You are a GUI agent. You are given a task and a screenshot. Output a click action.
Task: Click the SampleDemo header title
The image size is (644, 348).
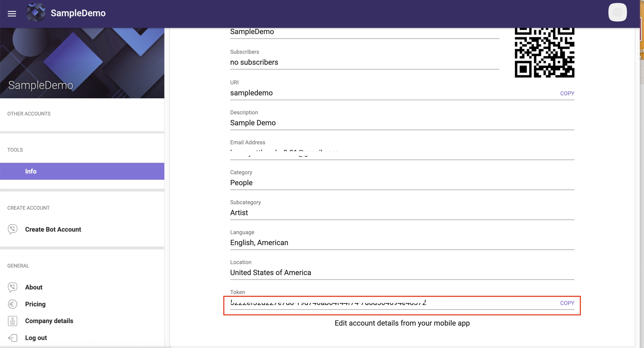(x=78, y=13)
